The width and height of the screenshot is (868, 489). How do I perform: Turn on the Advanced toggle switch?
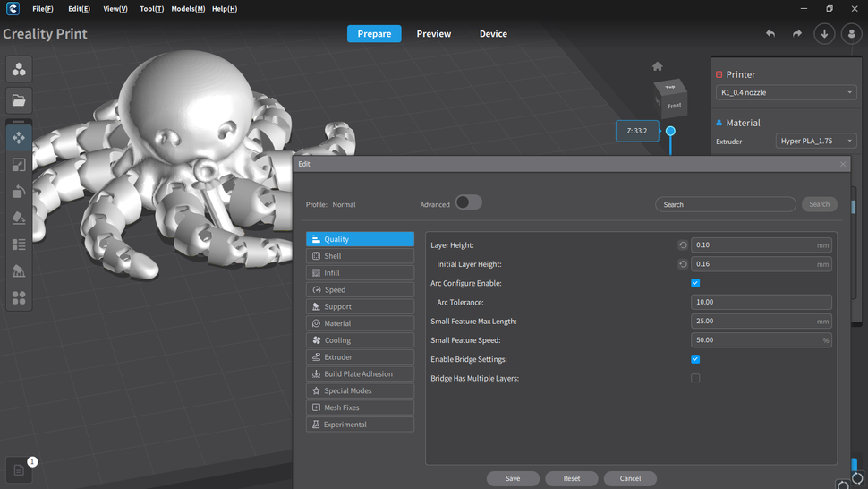coord(468,202)
